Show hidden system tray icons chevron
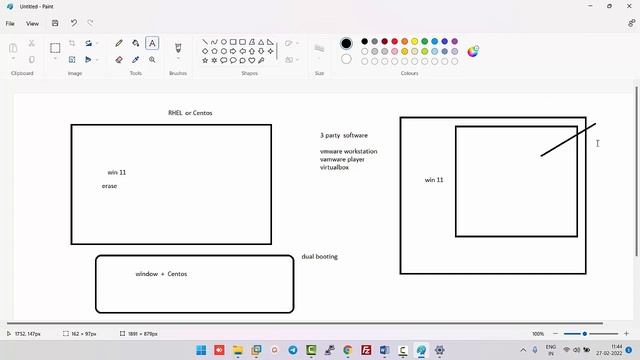640x360 pixels. 523,350
